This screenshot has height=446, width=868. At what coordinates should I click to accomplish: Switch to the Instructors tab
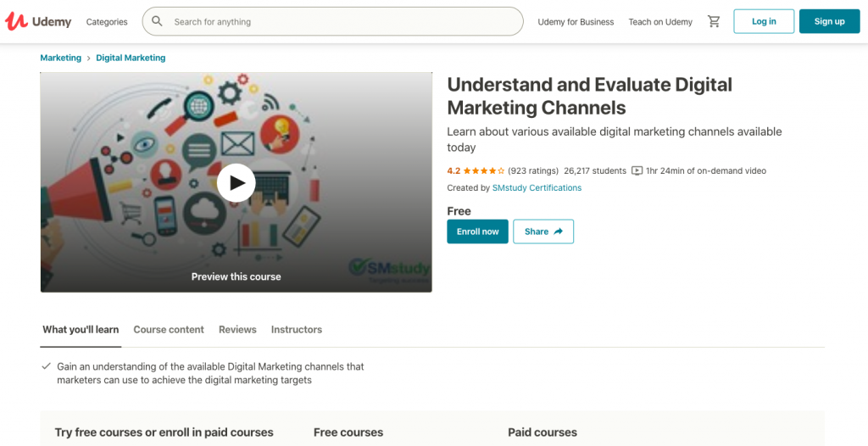pos(297,330)
